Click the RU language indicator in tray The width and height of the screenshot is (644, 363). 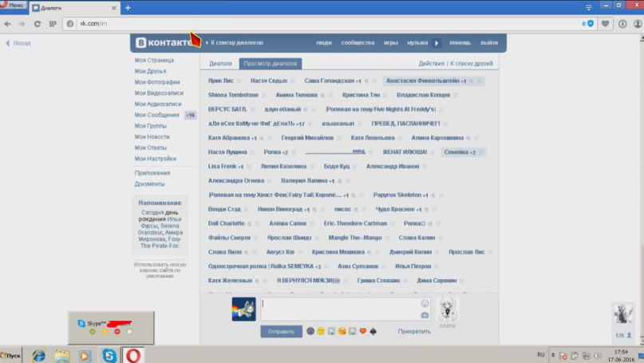coord(540,355)
